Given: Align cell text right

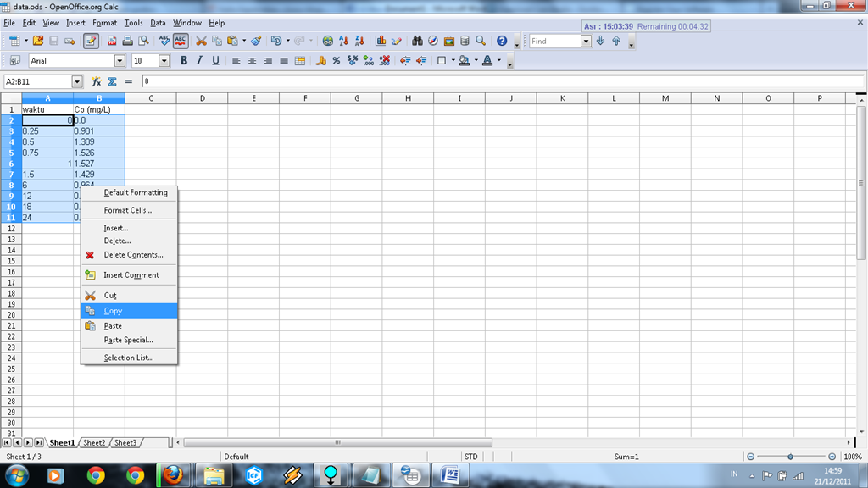Looking at the screenshot, I should pos(268,61).
